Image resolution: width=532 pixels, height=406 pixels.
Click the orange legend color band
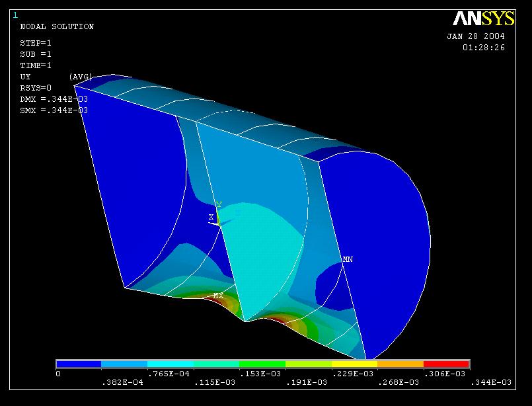coord(400,364)
